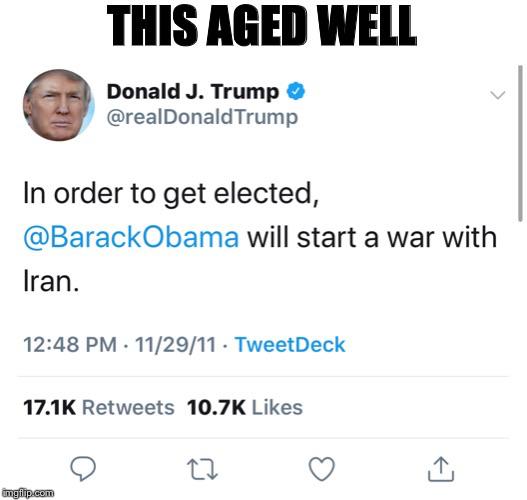This screenshot has height=500, width=527.
Task: Click the blue verified badge
Action: (296, 91)
